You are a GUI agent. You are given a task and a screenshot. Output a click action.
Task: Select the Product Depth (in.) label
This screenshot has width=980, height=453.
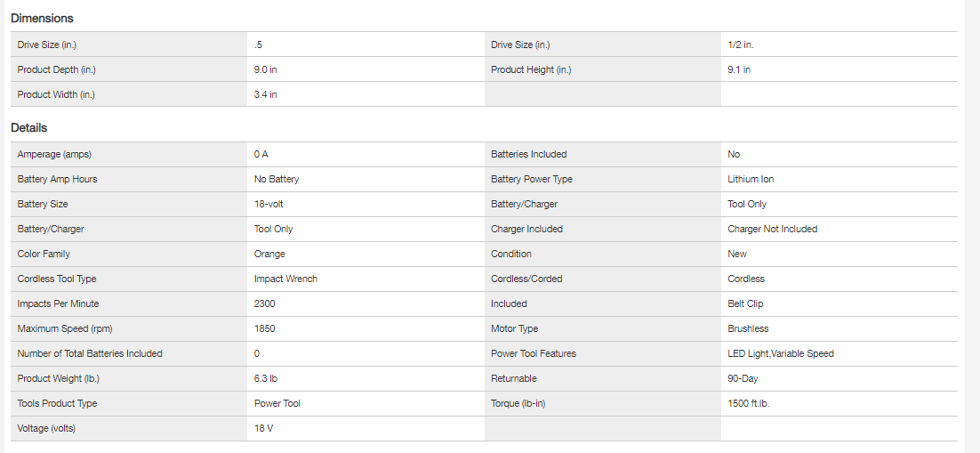pos(56,69)
